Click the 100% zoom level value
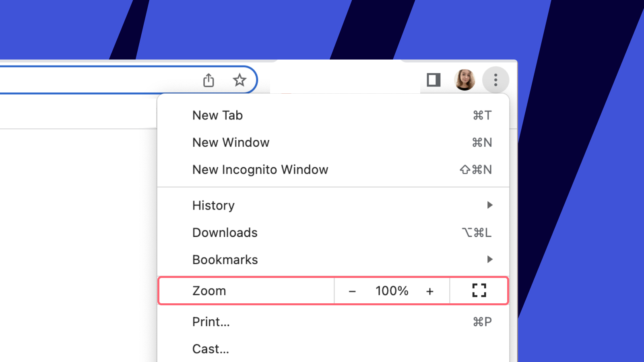 tap(391, 291)
